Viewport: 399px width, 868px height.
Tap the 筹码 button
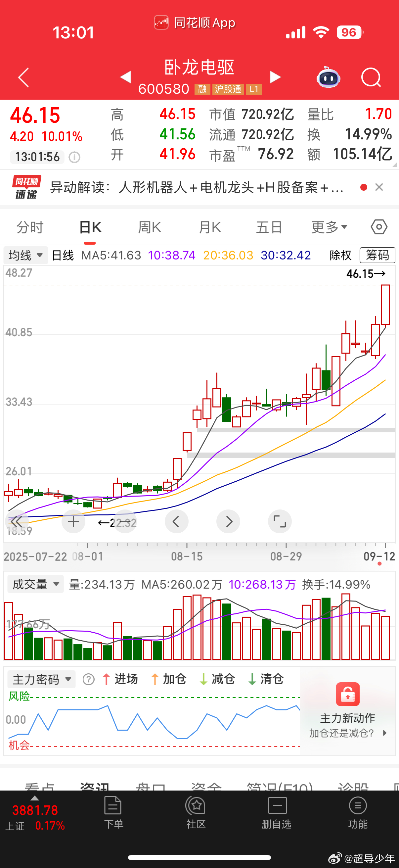(377, 255)
